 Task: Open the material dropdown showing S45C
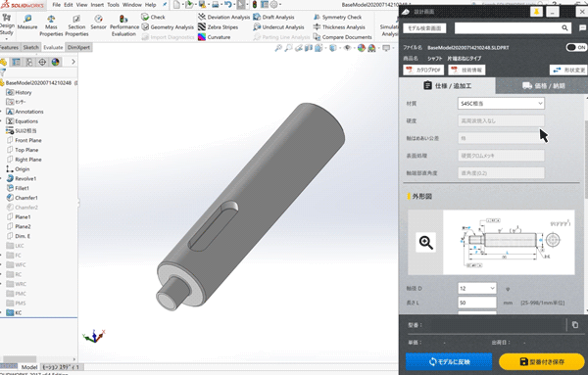point(501,104)
